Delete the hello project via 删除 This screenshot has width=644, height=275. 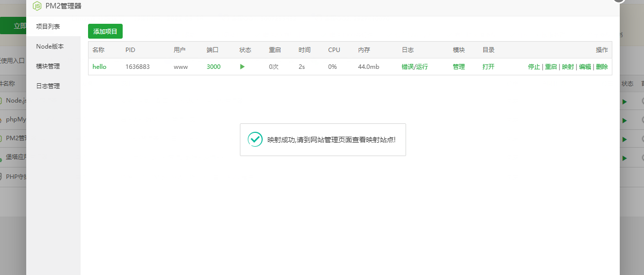coord(602,66)
